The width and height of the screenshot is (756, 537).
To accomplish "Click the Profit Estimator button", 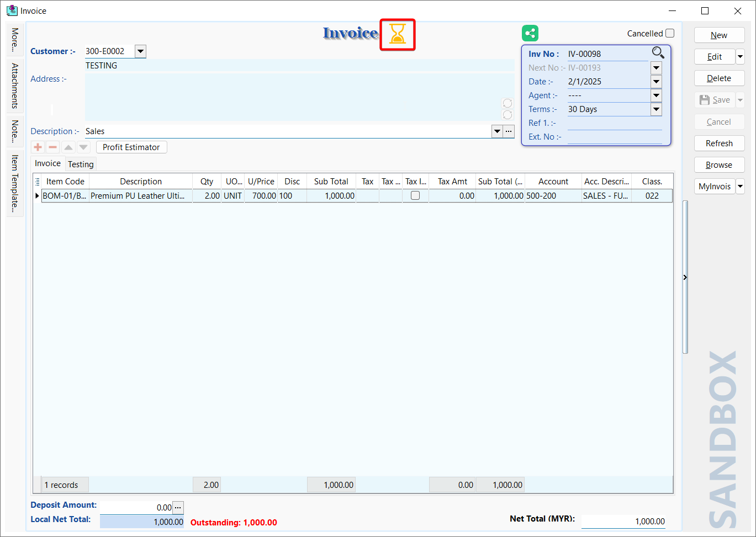I will click(x=131, y=147).
